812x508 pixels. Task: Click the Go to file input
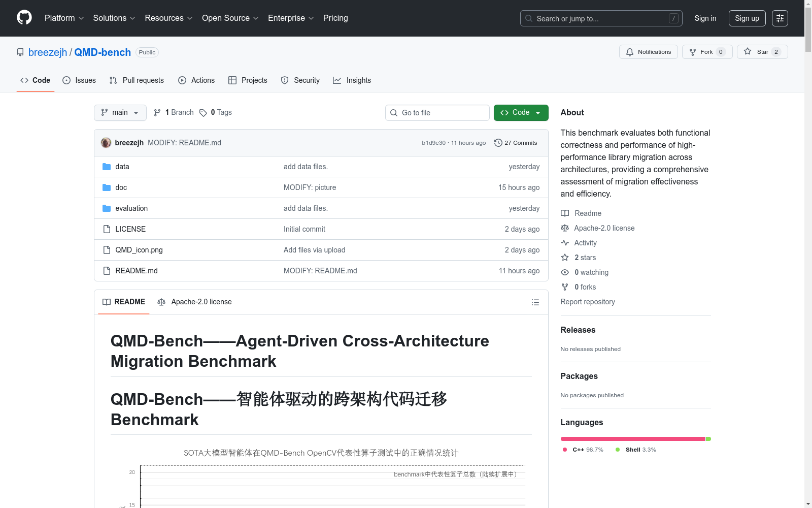tap(437, 113)
